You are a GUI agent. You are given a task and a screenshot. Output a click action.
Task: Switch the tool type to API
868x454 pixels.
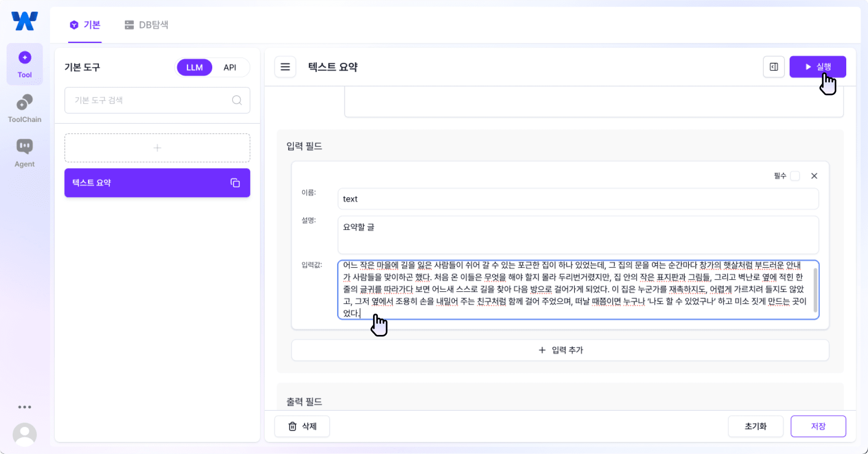(230, 67)
